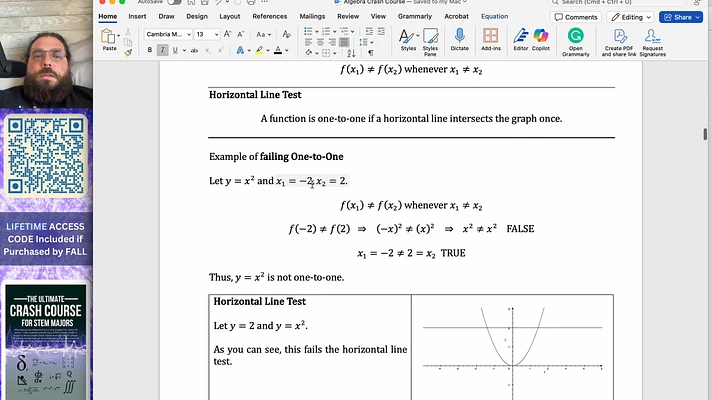Image resolution: width=712 pixels, height=400 pixels.
Task: Align text left
Action: 308,42
